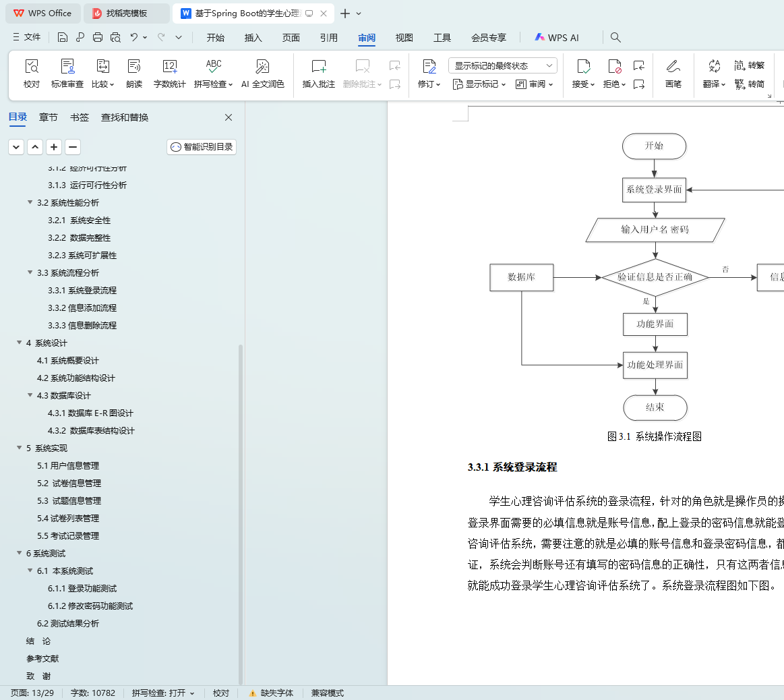Viewport: 784px width, 700px height.
Task: Jump to 6.2 测试结果分析 in outline
Action: click(x=68, y=623)
